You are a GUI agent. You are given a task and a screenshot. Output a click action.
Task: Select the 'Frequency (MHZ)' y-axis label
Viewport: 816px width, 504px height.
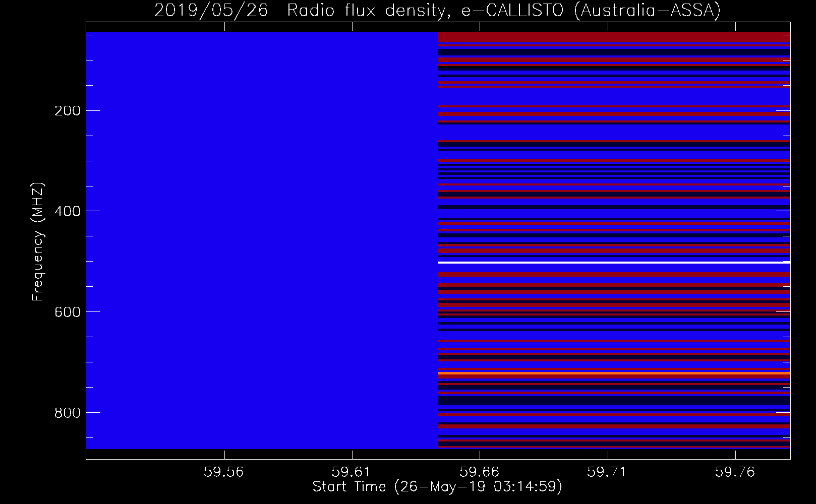[38, 241]
